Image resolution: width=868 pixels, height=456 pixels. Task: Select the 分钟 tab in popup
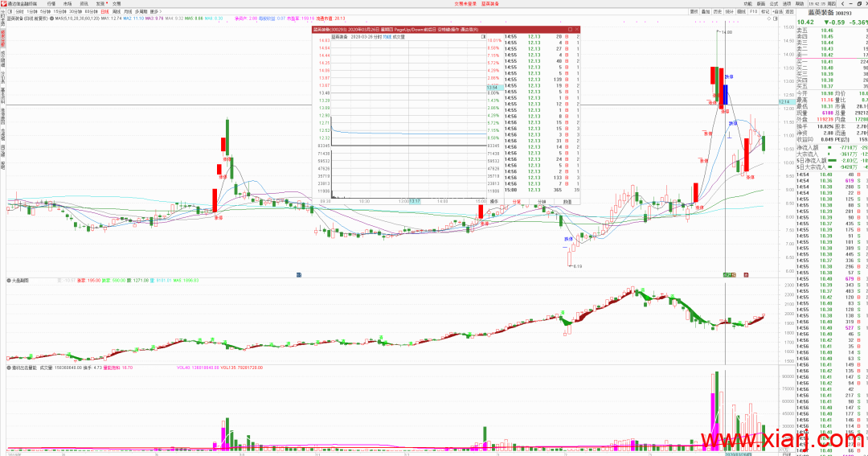542,202
